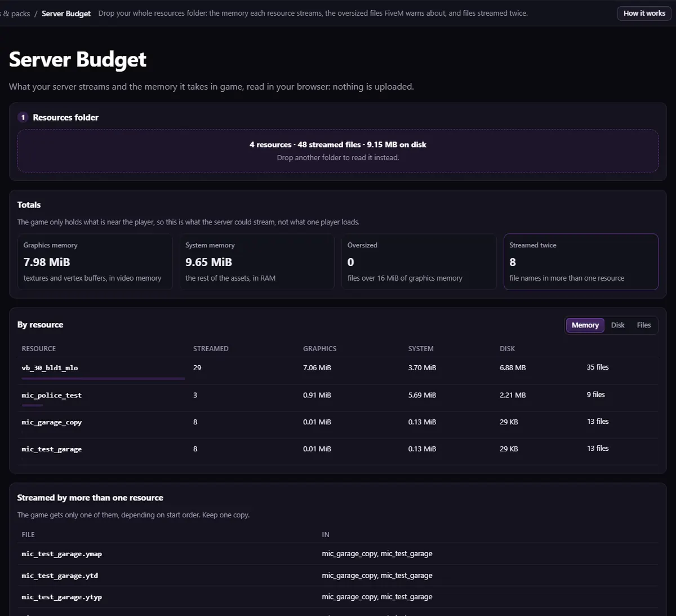The height and width of the screenshot is (616, 676).
Task: Select the mic_test_garage.ymap file row
Action: pyautogui.click(x=338, y=554)
